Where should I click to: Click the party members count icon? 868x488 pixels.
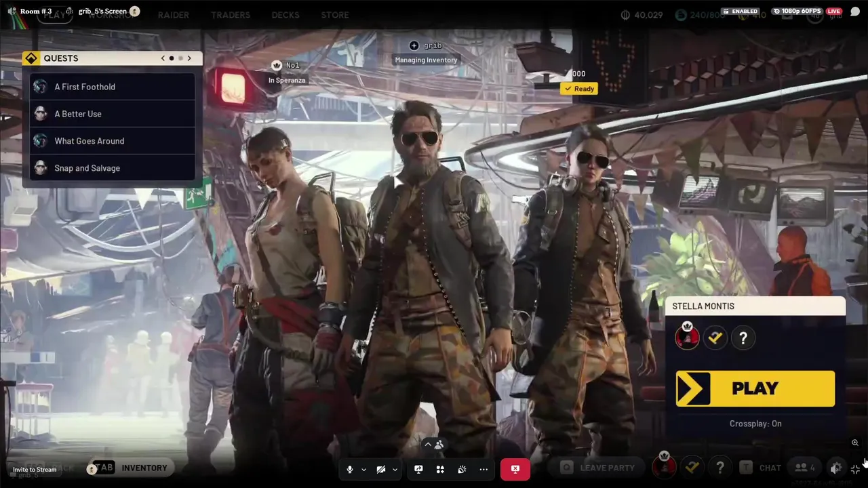pyautogui.click(x=805, y=468)
